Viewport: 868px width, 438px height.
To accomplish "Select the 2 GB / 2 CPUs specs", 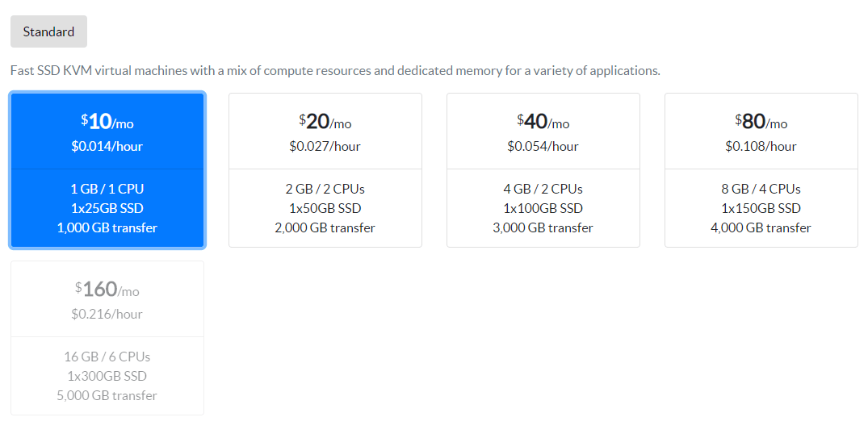I will [x=325, y=189].
